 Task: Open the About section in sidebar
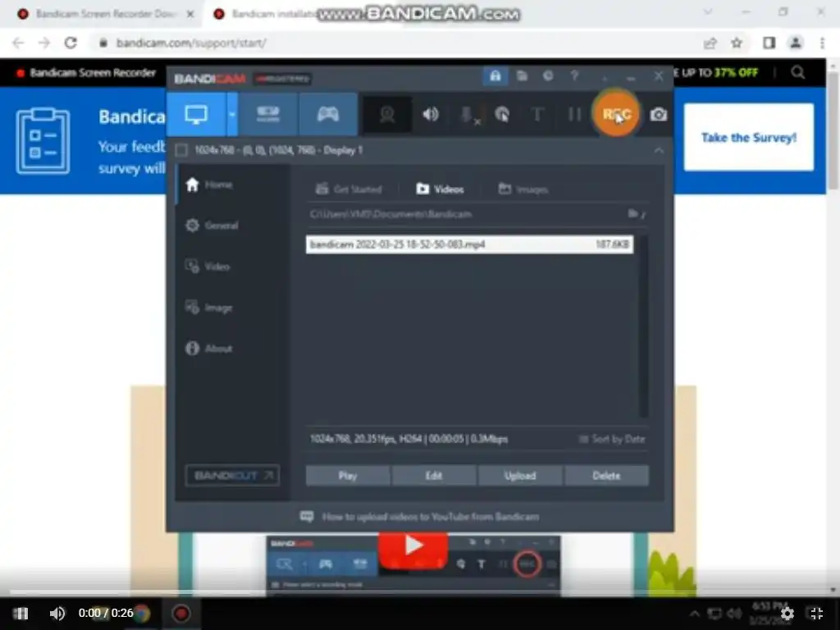pyautogui.click(x=209, y=348)
